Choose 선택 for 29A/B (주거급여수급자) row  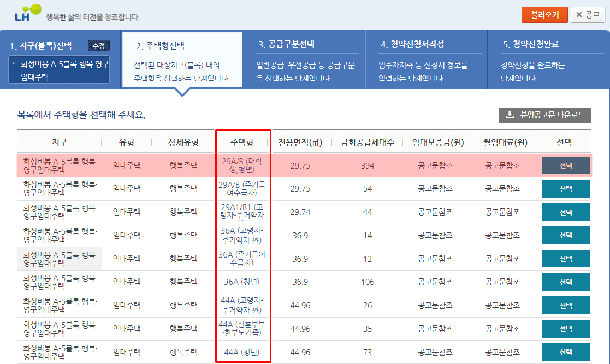[566, 189]
